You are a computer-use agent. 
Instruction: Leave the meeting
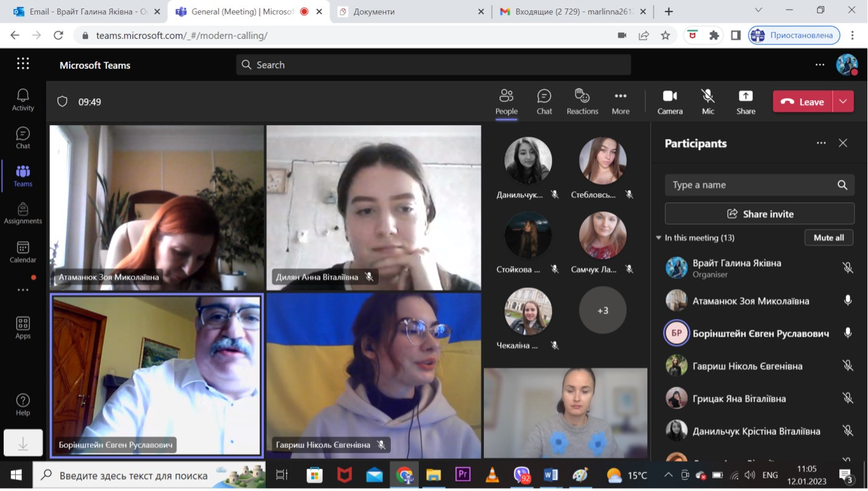point(803,101)
